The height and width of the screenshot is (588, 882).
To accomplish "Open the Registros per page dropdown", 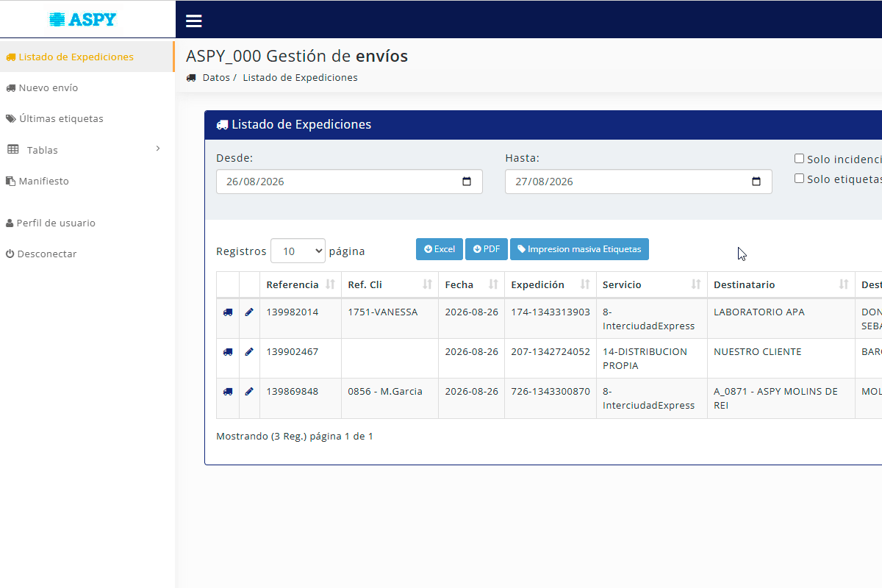I will [x=298, y=251].
